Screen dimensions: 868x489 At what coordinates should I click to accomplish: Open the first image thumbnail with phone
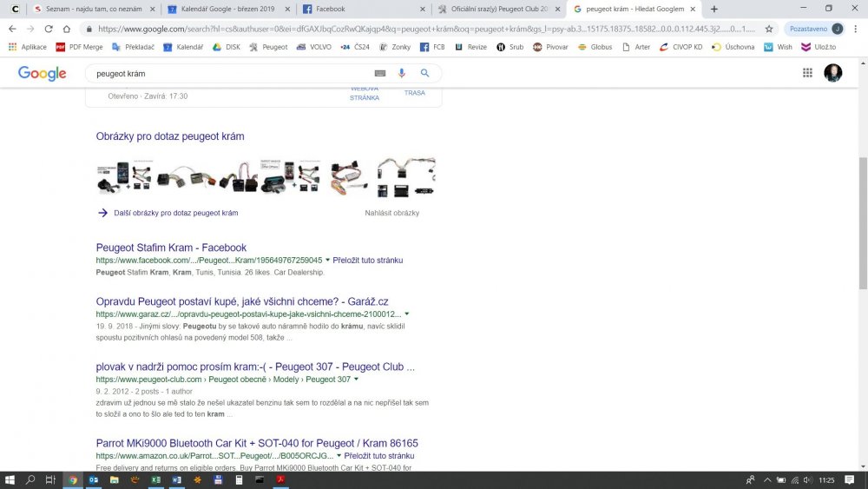[124, 176]
